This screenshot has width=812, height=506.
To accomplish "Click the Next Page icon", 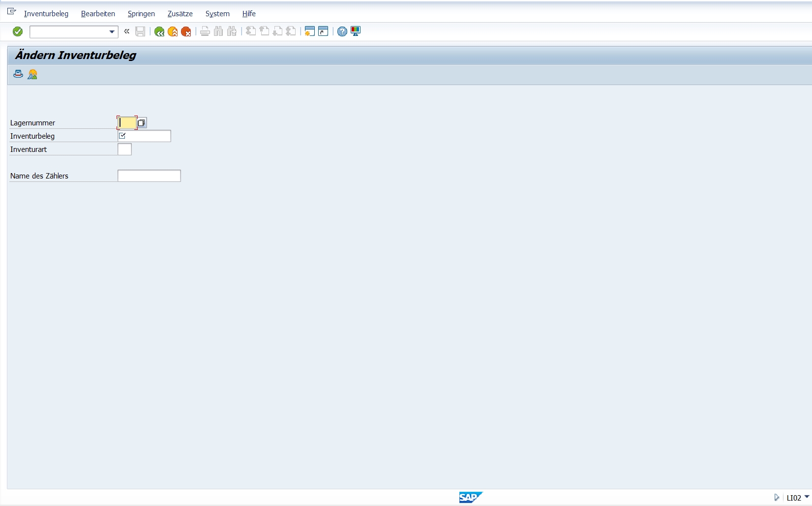I will [277, 31].
